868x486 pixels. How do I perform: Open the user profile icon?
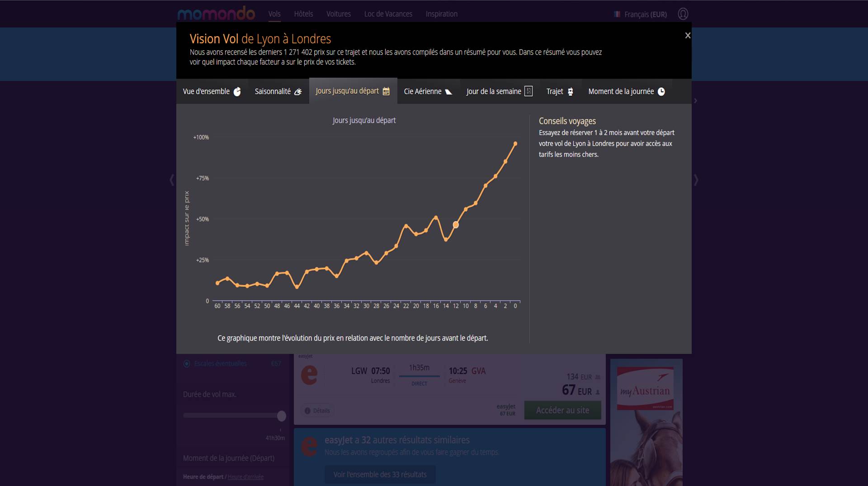[683, 14]
